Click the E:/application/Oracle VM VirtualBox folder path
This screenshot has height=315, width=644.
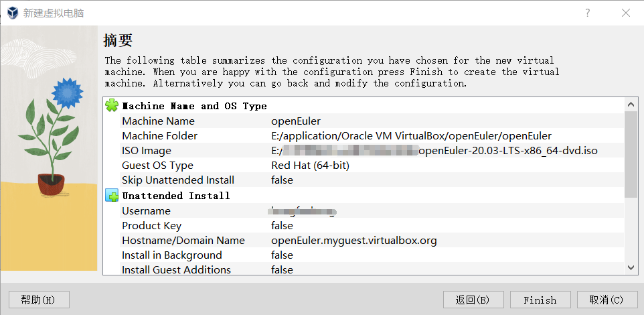tap(411, 136)
